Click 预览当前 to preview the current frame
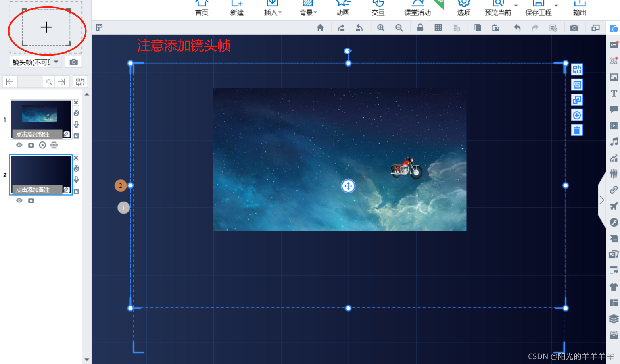620x364 pixels. pos(498,8)
